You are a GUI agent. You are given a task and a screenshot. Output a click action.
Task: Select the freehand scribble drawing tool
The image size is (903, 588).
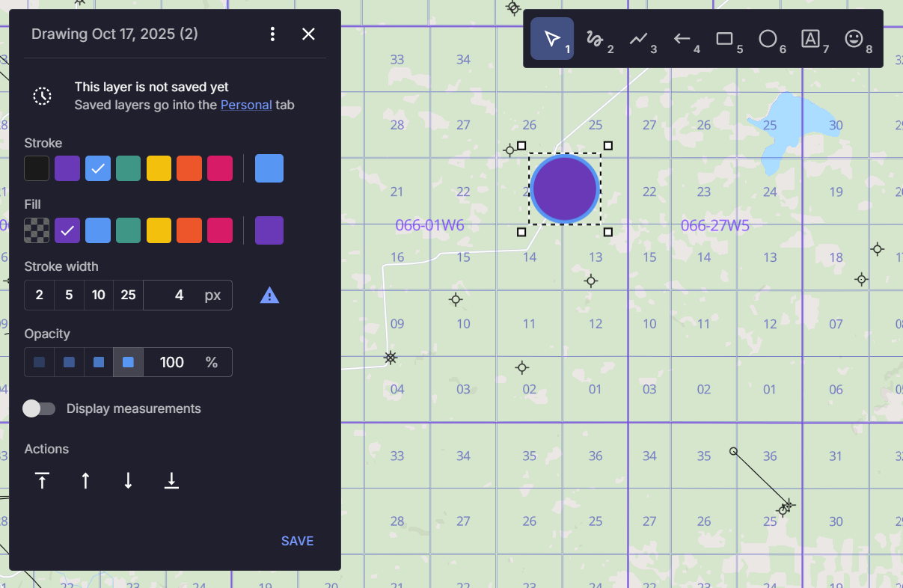(596, 39)
